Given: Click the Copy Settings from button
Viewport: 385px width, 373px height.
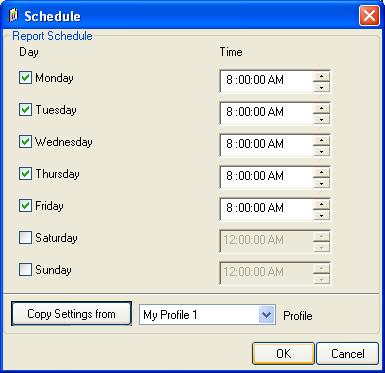Looking at the screenshot, I should coord(71,314).
